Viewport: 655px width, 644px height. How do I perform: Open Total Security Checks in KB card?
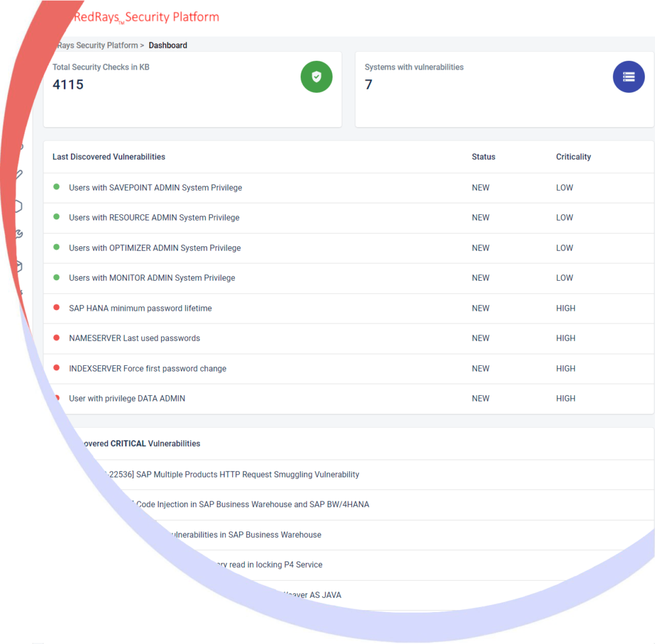(x=193, y=90)
